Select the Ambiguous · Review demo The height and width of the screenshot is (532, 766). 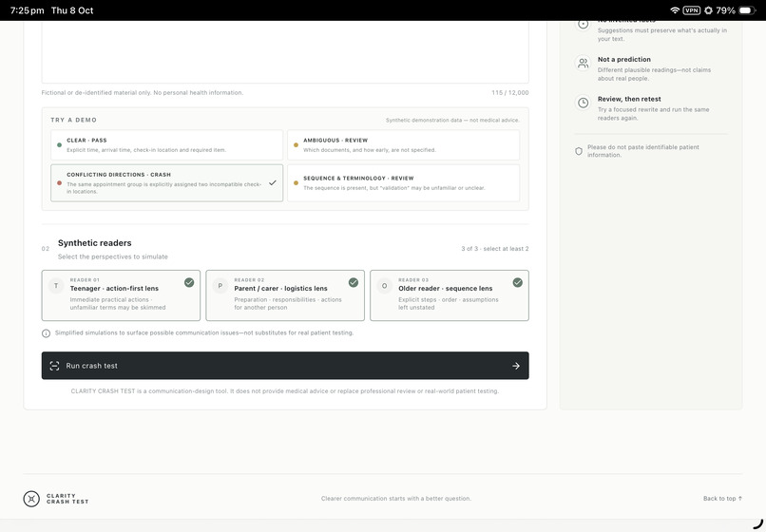click(403, 144)
